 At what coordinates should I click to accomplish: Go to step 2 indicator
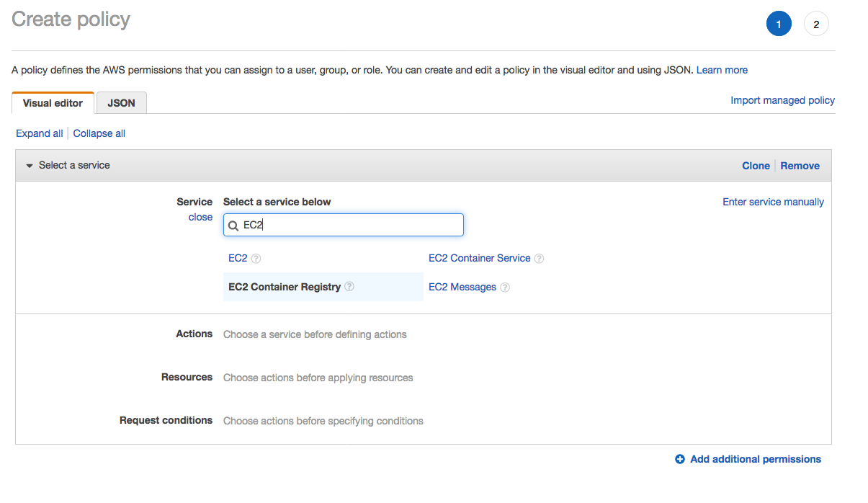pyautogui.click(x=816, y=24)
